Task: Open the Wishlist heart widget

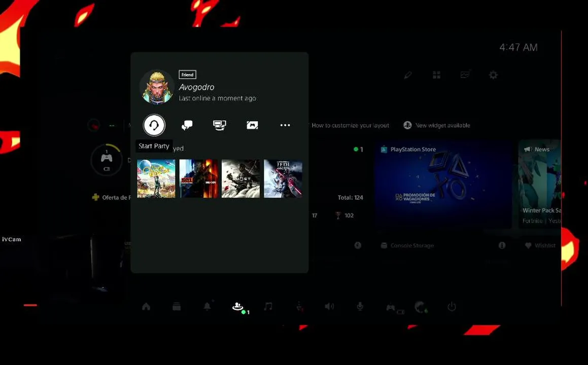Action: tap(540, 245)
